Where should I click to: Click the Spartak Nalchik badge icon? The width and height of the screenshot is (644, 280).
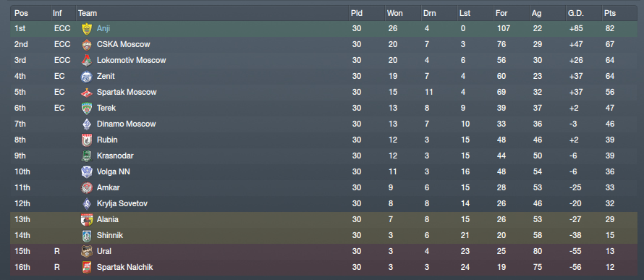(x=87, y=267)
